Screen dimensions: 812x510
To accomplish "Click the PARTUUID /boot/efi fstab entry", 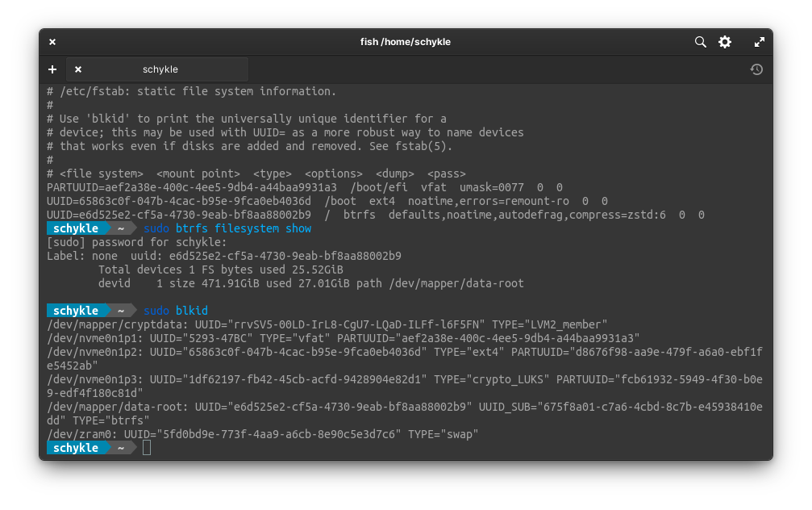I will 305,187.
